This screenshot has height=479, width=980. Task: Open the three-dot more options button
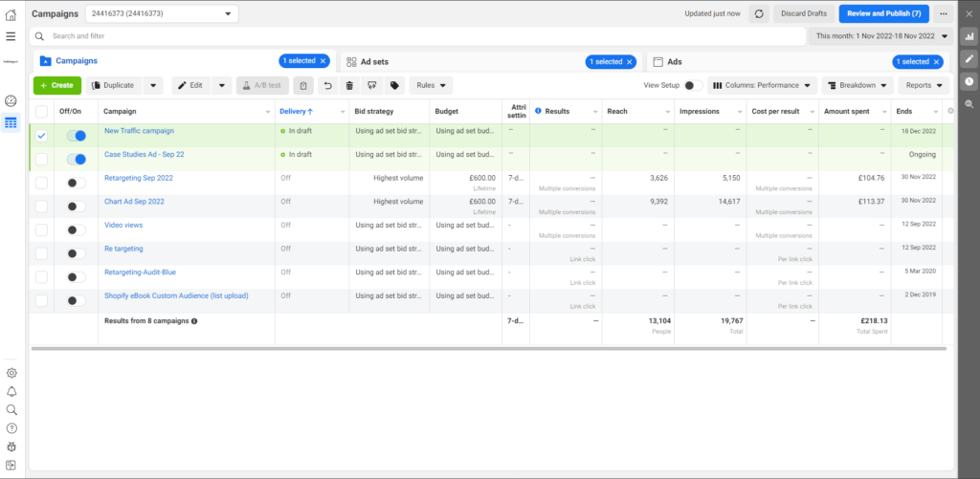coord(944,13)
